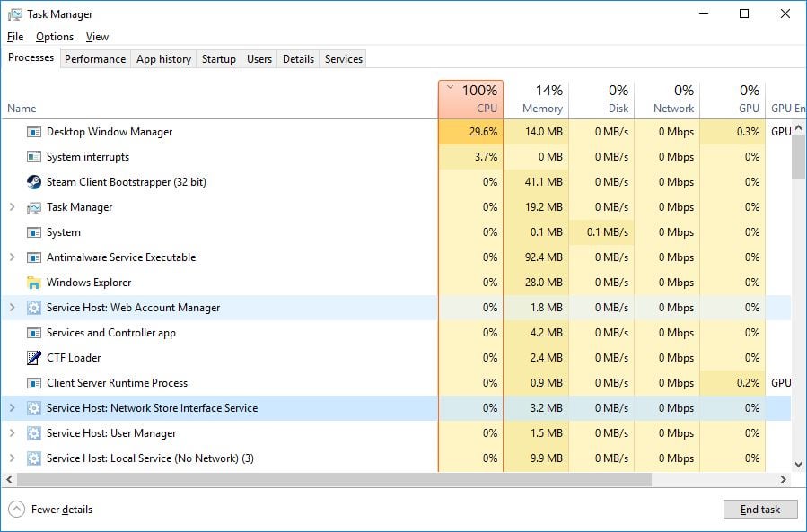Screen dimensions: 807x532
Task: Expand Service Host: Local Service (No Network)
Action: (12, 458)
